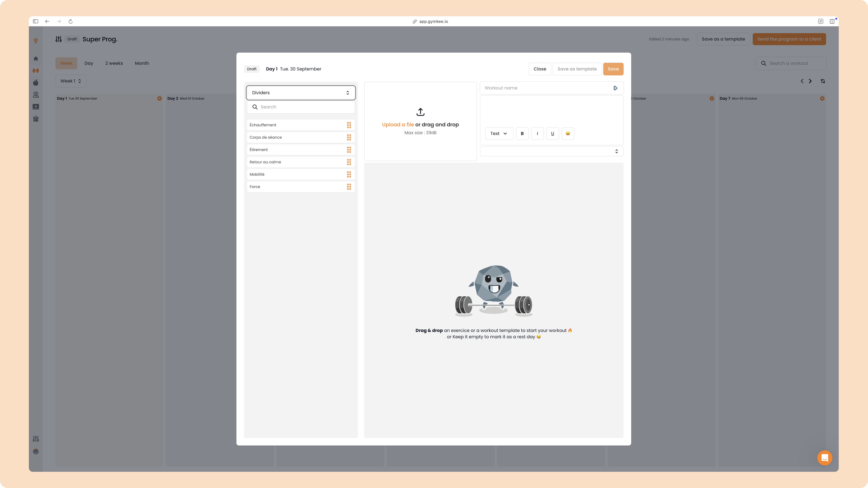The width and height of the screenshot is (868, 488).
Task: Open the video library icon in sidebar
Action: 36,107
